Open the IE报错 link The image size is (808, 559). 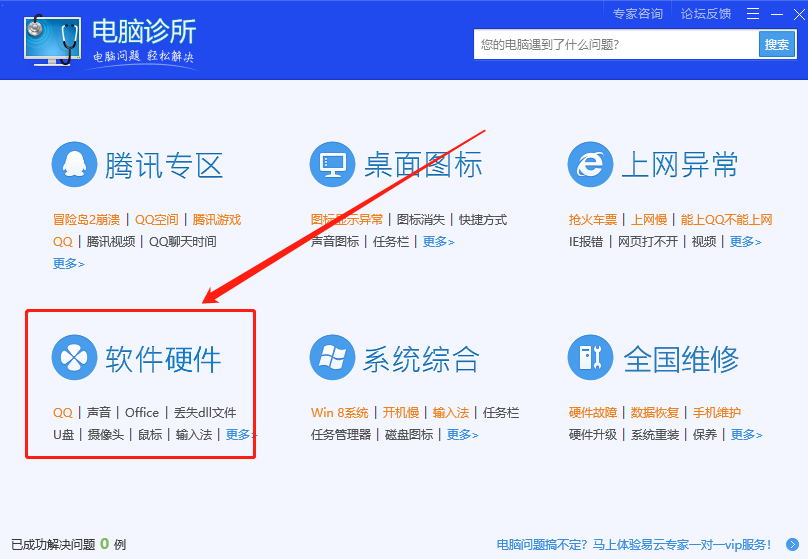[x=586, y=241]
